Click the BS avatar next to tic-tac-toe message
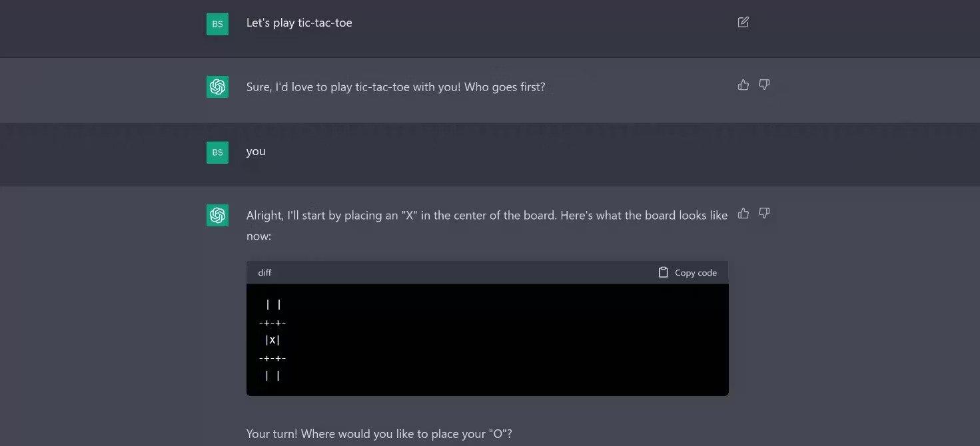This screenshot has height=446, width=980. point(217,23)
